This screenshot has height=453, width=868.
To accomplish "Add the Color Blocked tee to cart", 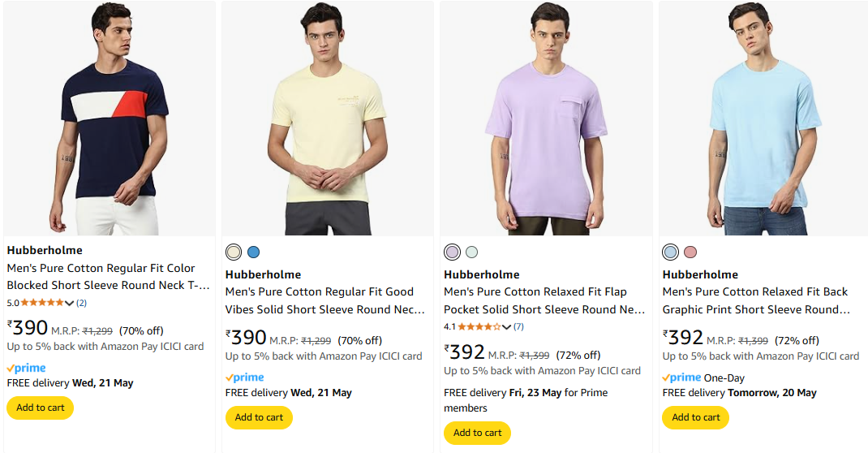I will pyautogui.click(x=41, y=408).
